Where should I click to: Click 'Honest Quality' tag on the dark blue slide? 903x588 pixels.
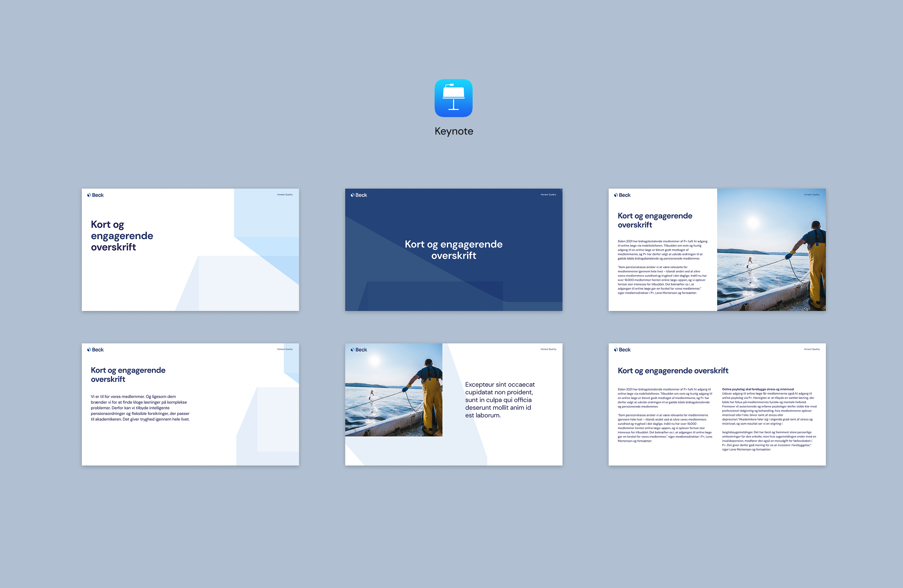coord(548,194)
